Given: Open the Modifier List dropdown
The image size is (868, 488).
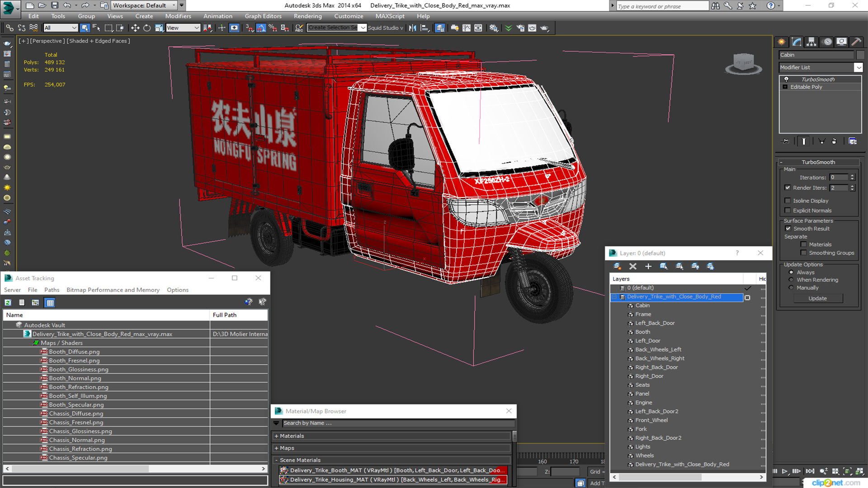Looking at the screenshot, I should [x=859, y=67].
